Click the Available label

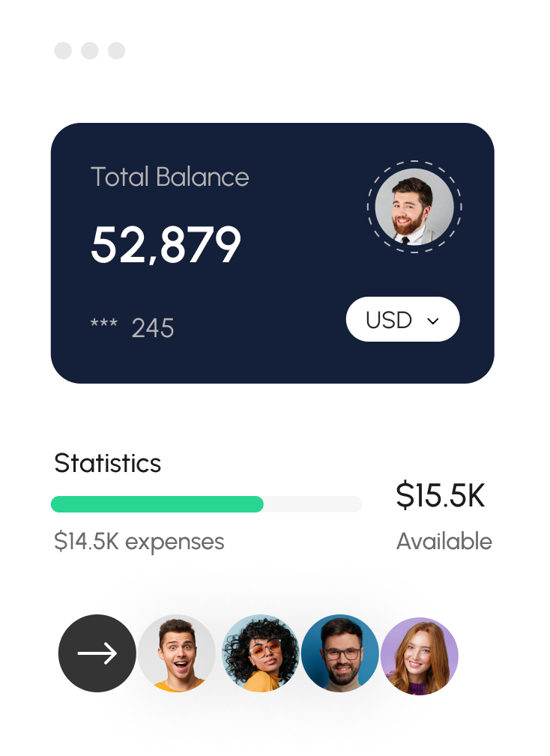click(444, 541)
